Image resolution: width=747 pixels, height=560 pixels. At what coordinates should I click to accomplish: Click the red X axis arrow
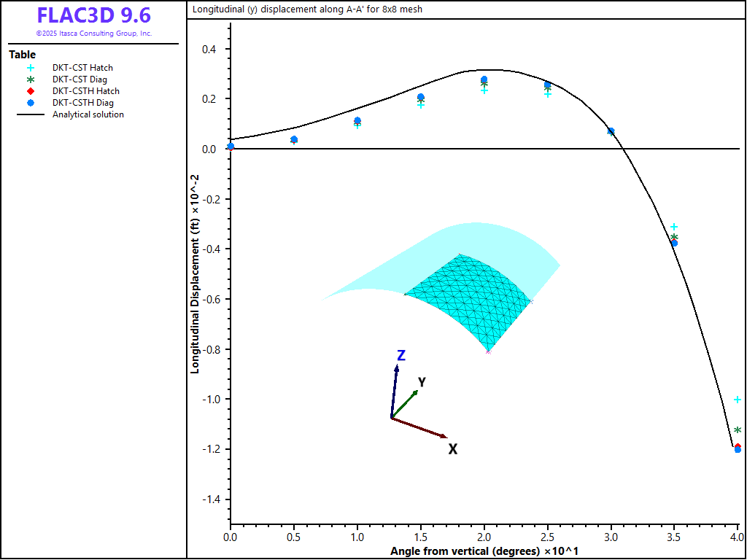419,427
